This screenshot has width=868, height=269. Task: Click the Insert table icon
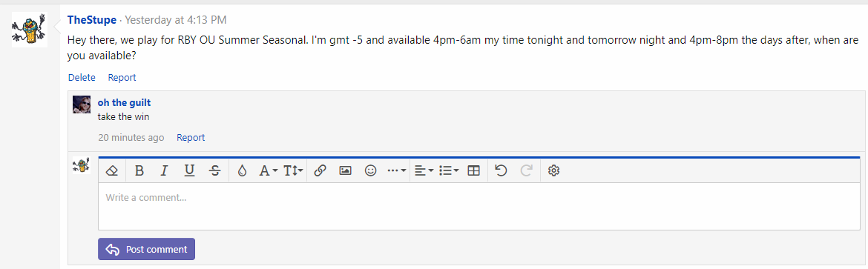coord(474,171)
